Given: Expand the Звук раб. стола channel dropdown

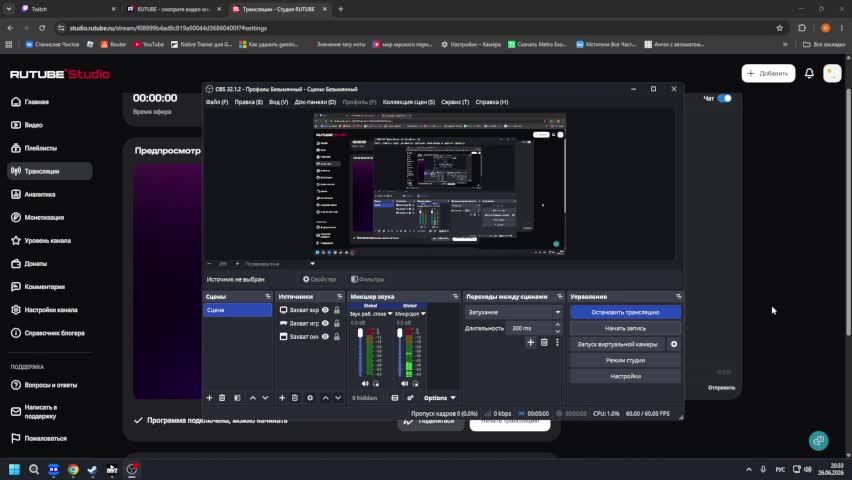Looking at the screenshot, I should point(390,314).
